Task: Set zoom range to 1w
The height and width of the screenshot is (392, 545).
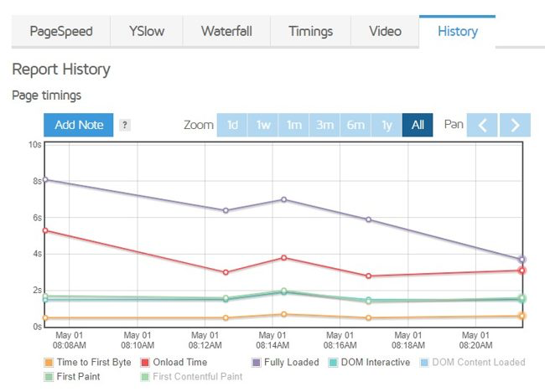Action: coord(262,125)
